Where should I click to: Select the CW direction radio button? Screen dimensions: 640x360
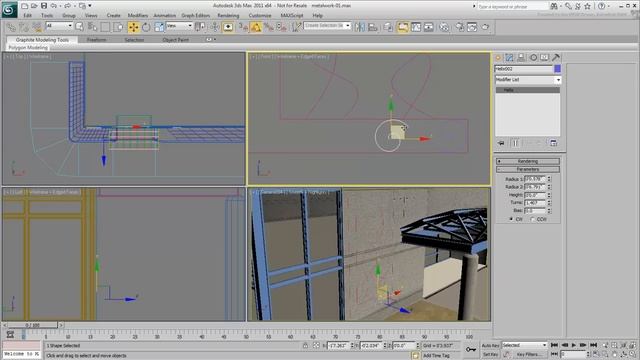pos(511,219)
